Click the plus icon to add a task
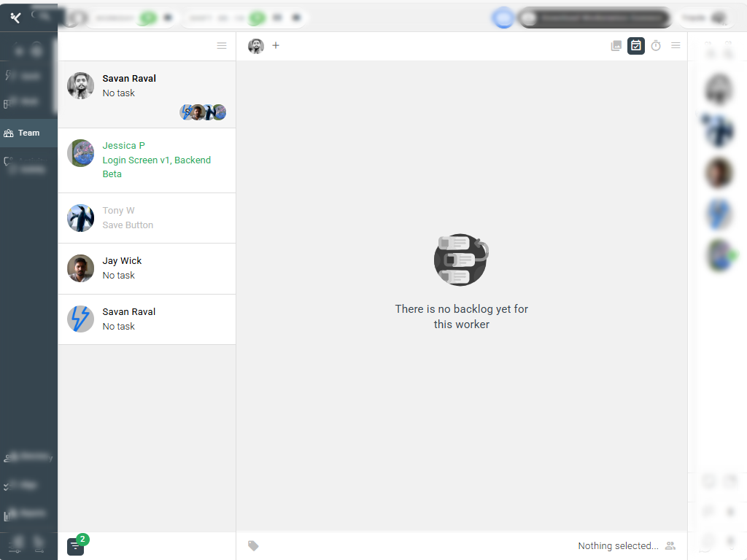The height and width of the screenshot is (560, 747). point(276,46)
